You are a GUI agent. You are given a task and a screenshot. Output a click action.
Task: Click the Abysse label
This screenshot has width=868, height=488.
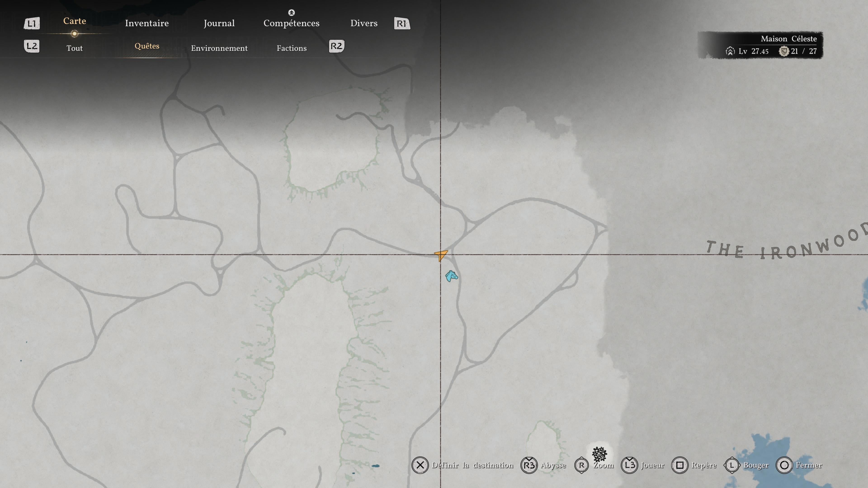coord(553,465)
